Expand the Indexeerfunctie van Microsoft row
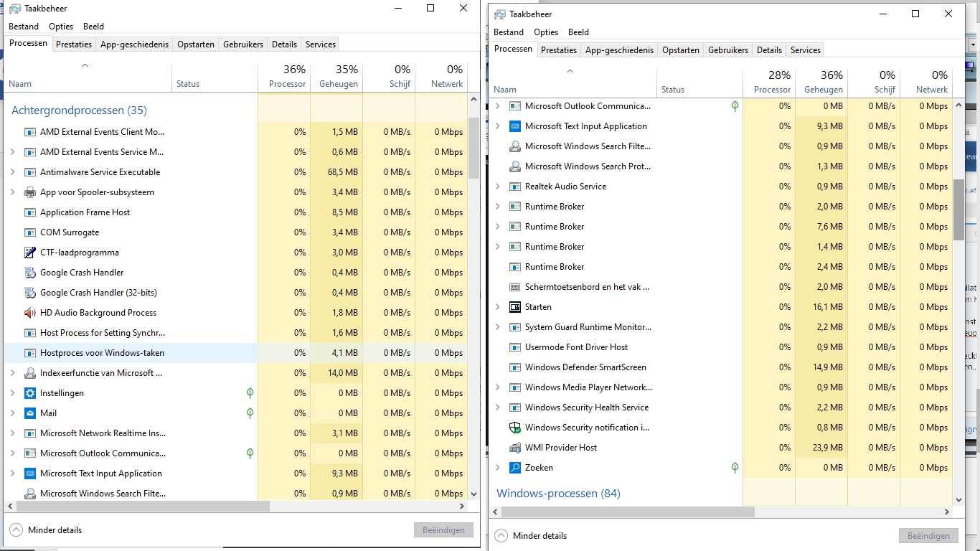980x551 pixels. (x=12, y=373)
